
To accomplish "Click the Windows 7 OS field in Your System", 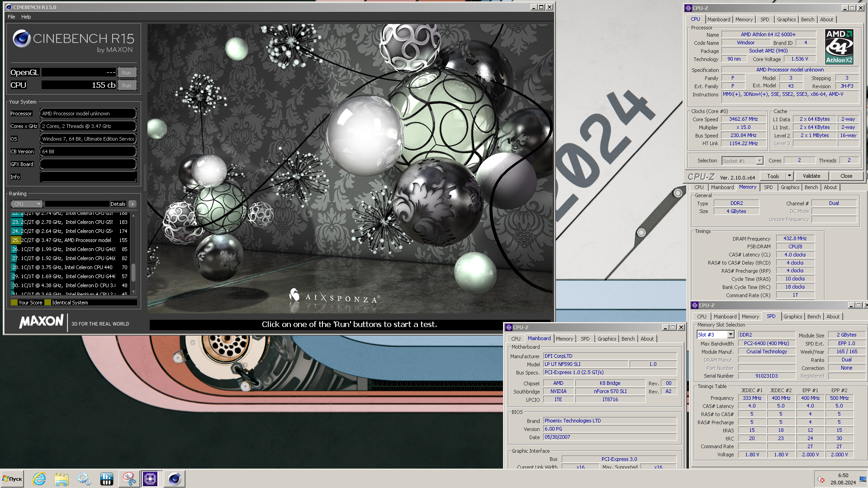I will [88, 139].
